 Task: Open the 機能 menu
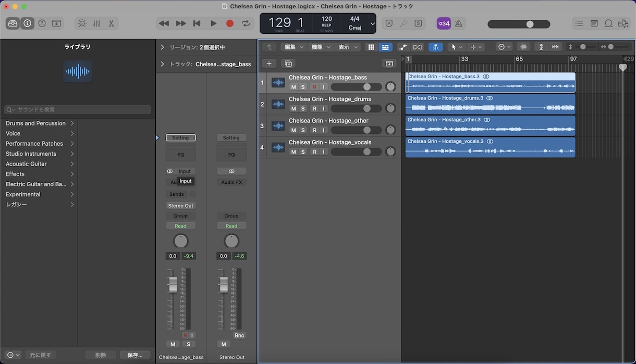point(321,47)
